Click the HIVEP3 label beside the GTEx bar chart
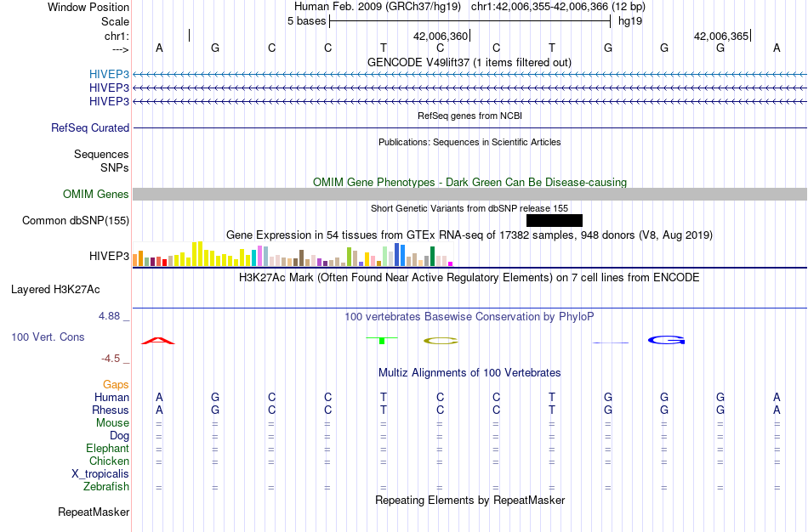The height and width of the screenshot is (532, 808). (109, 256)
